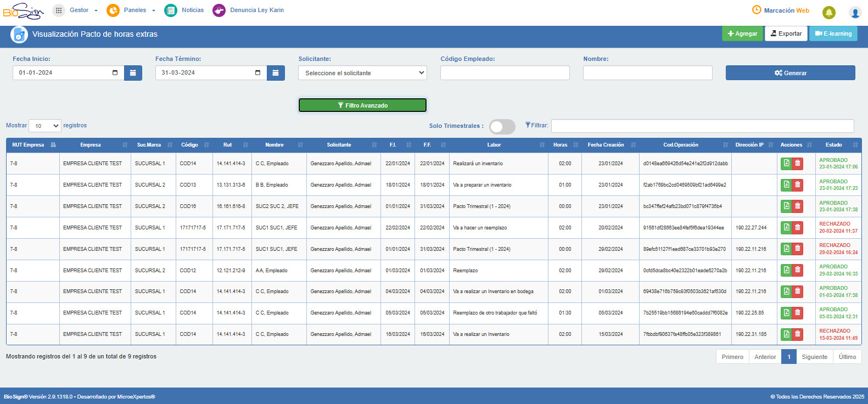Click the Noticias newspaper icon
Image resolution: width=868 pixels, height=404 pixels.
coord(171,10)
